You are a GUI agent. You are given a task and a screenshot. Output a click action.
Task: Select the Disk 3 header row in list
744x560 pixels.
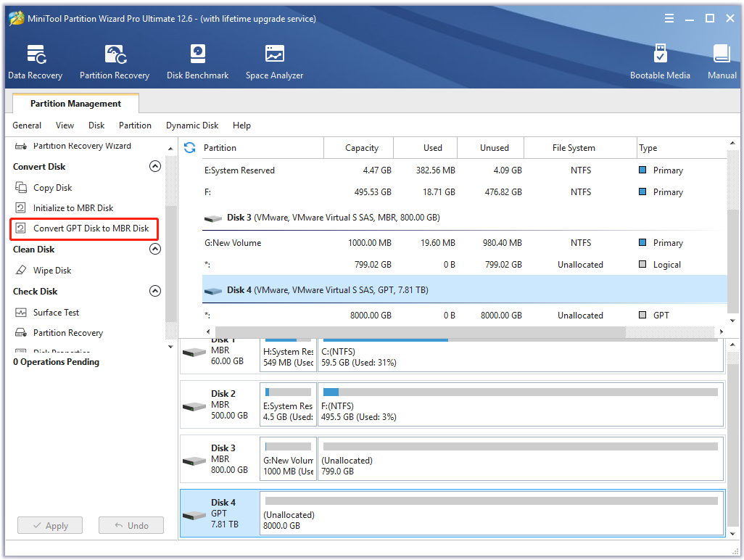click(x=465, y=218)
